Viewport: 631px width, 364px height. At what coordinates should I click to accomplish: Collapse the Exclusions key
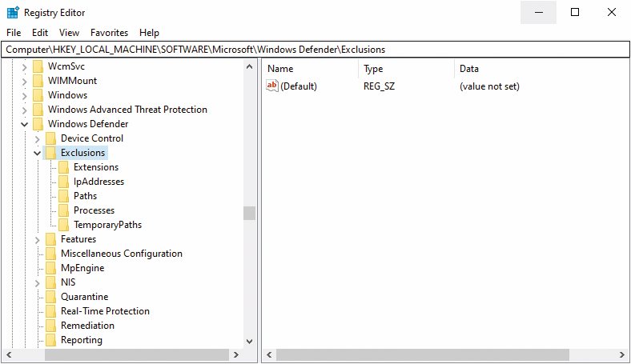(38, 154)
